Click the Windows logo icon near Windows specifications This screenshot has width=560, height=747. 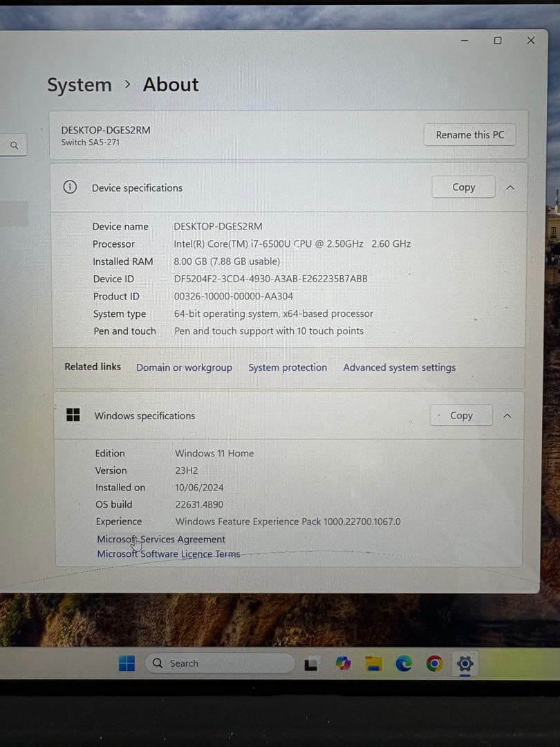click(x=73, y=415)
